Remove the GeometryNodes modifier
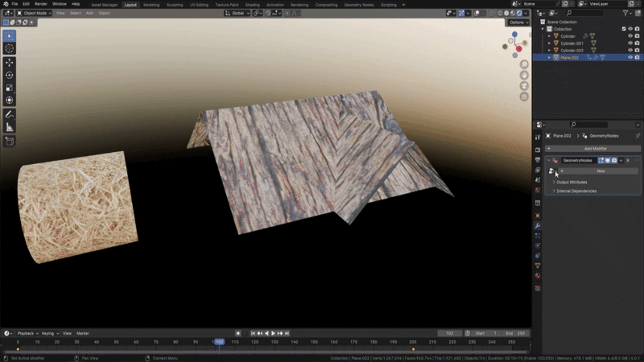The image size is (644, 362). pyautogui.click(x=628, y=160)
